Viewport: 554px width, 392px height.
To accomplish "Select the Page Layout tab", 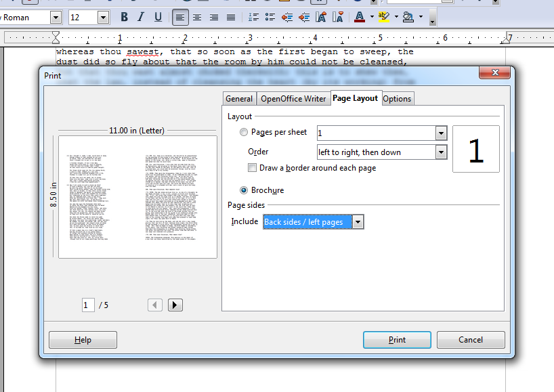I will point(355,98).
